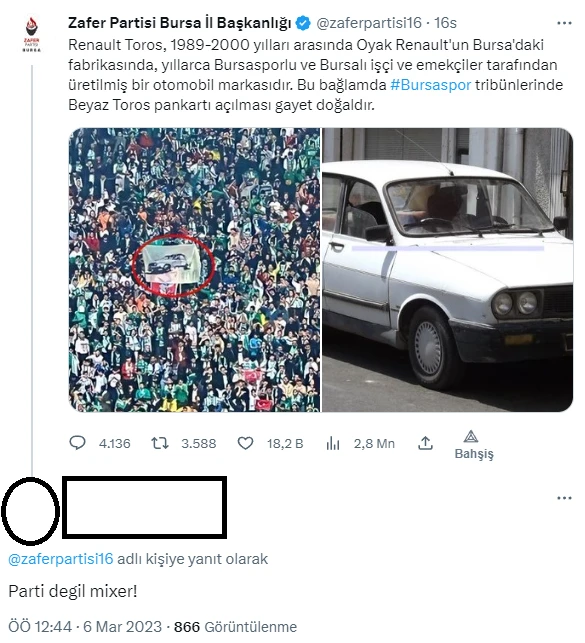Screen dimensions: 585x643
Task: Open the @zaferpartisi16 handle in the header
Action: click(x=369, y=23)
